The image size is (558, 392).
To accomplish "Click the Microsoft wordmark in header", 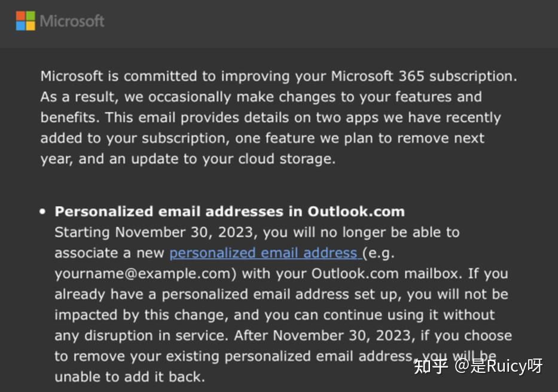I will click(x=72, y=21).
